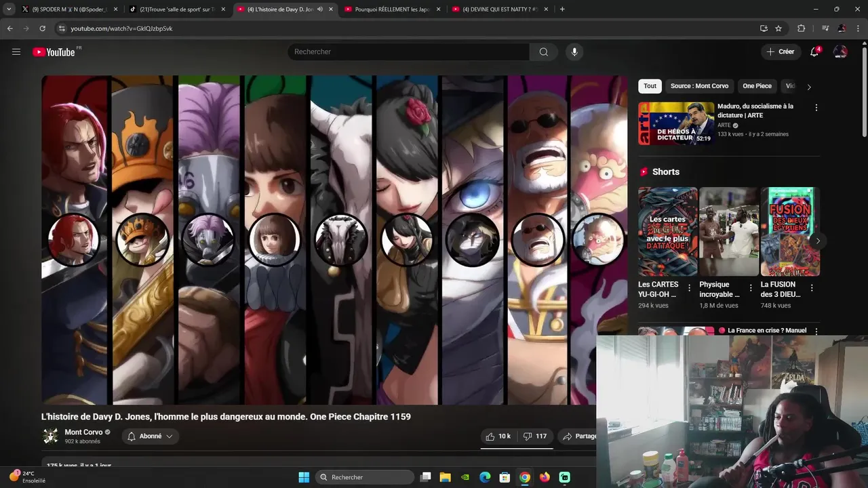Mute audio icon on Davy D. Jones tab

[x=320, y=9]
